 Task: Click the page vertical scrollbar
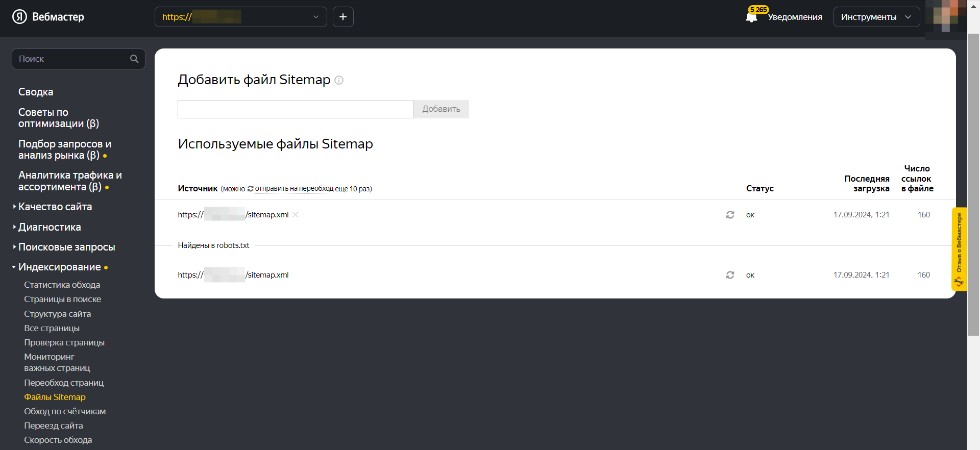coord(973,184)
